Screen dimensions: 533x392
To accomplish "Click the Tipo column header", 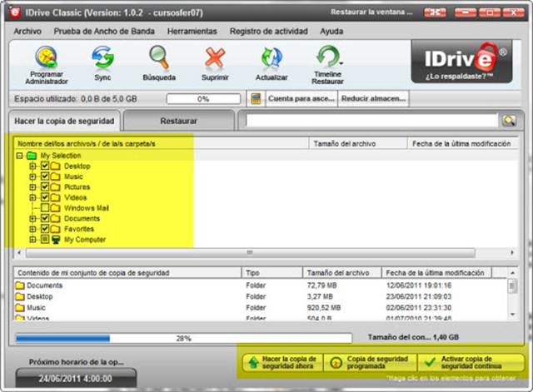I will (x=272, y=273).
